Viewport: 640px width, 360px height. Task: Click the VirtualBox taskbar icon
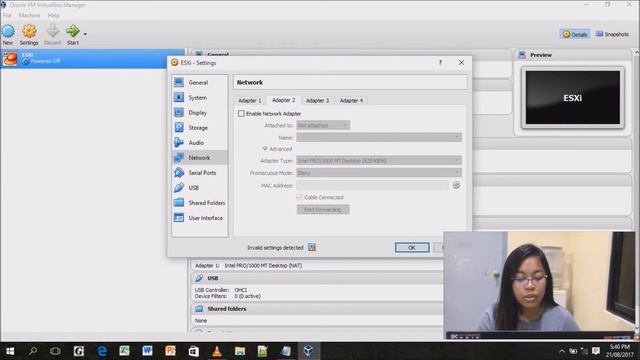click(x=309, y=351)
